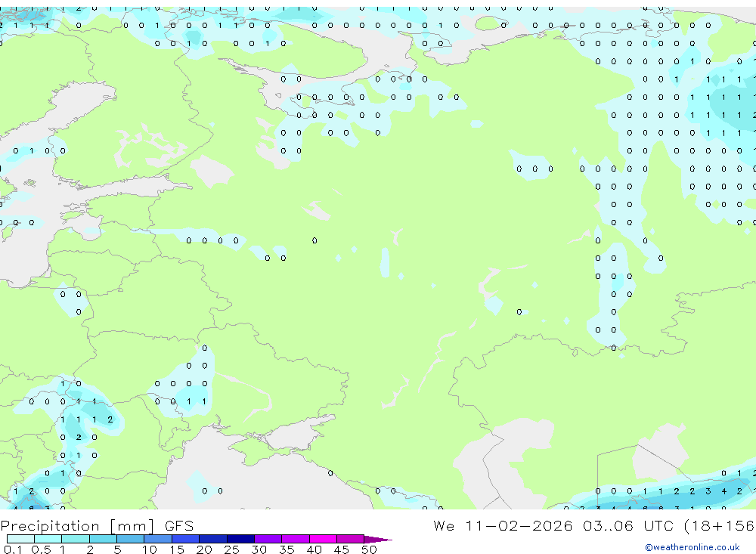Select the 1–2 mm legend color

pyautogui.click(x=75, y=539)
